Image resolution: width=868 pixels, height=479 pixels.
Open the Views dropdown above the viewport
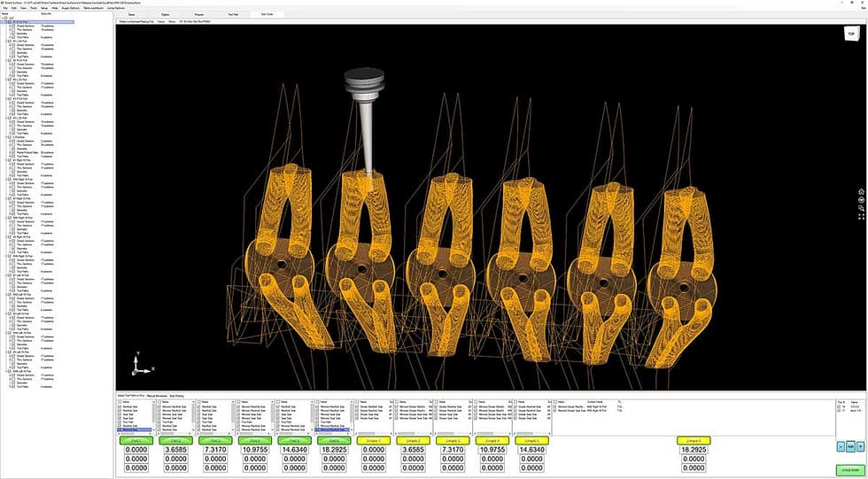click(x=161, y=21)
